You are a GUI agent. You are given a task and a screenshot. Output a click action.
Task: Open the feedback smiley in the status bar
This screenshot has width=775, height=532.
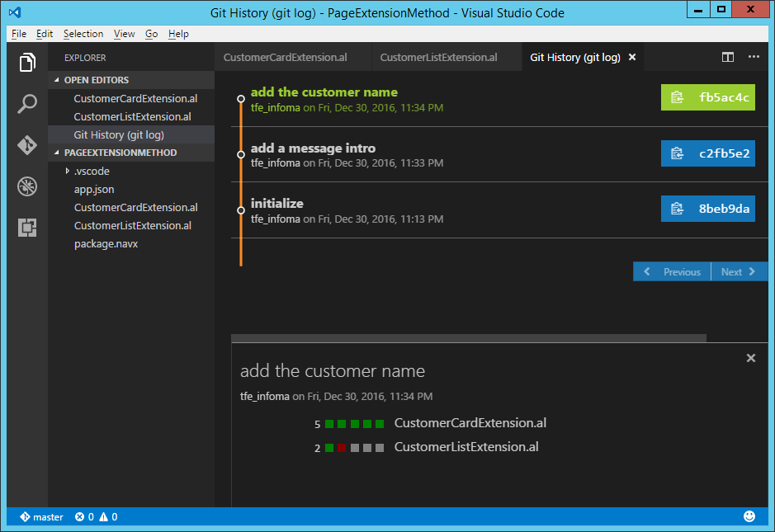pos(749,516)
